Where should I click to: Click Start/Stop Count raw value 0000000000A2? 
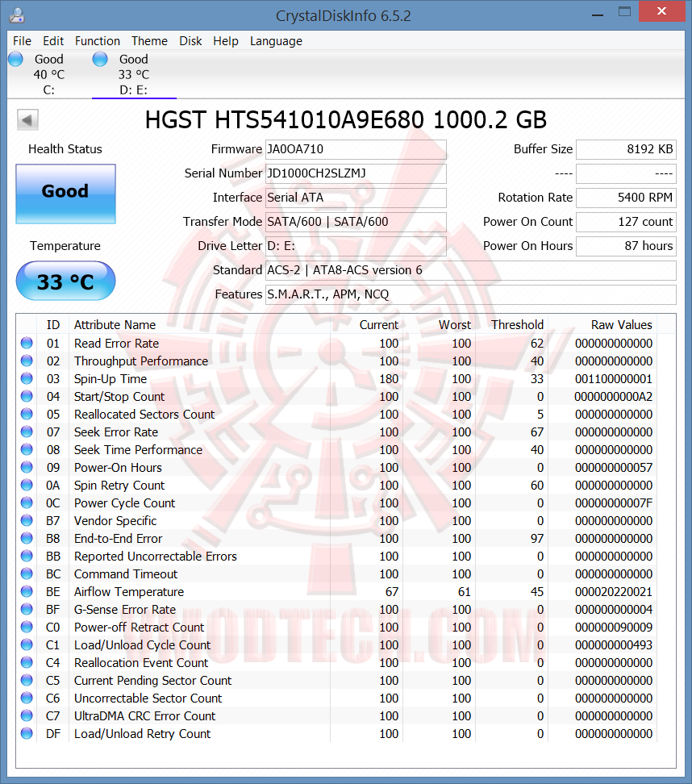coord(614,397)
